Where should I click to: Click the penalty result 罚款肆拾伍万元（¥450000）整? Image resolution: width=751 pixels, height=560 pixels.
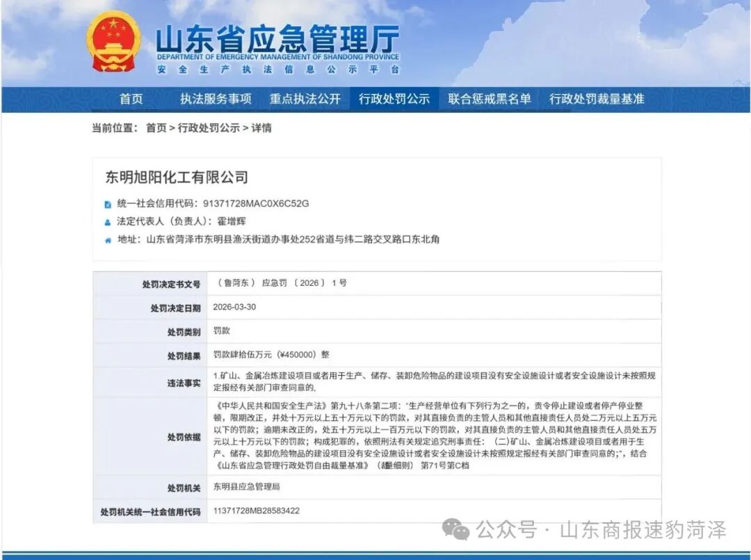(272, 355)
